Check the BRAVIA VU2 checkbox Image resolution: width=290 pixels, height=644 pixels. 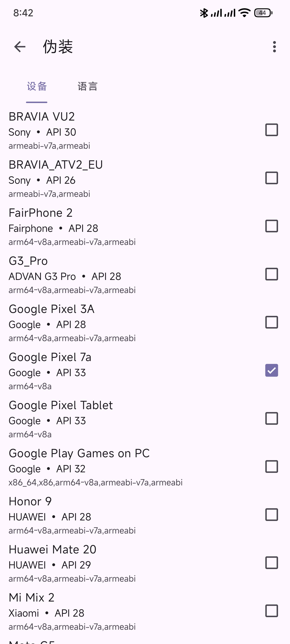click(271, 130)
